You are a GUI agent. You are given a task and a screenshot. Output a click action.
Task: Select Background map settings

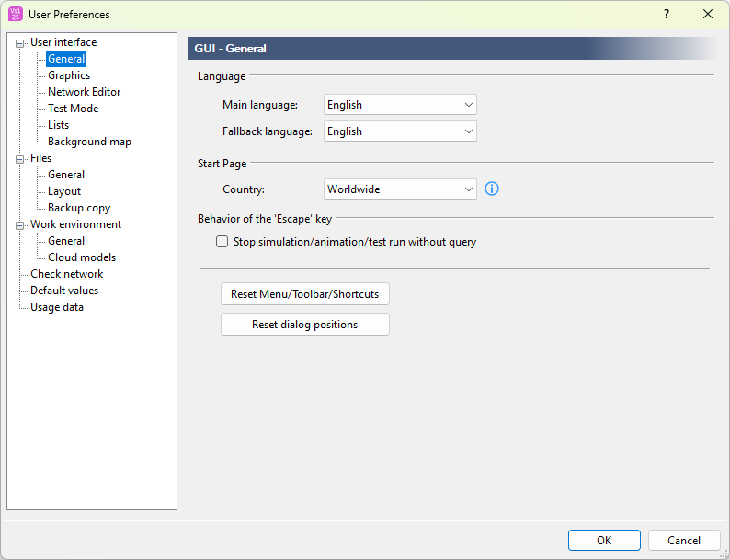(89, 142)
